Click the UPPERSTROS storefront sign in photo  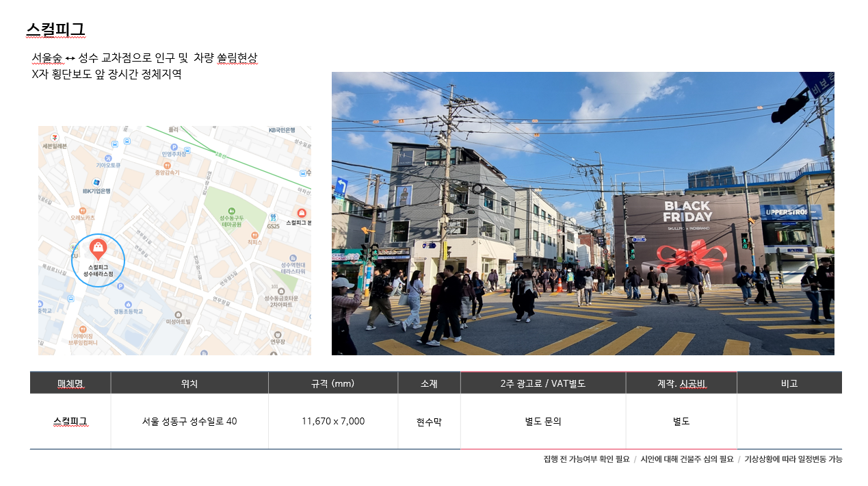coord(791,213)
